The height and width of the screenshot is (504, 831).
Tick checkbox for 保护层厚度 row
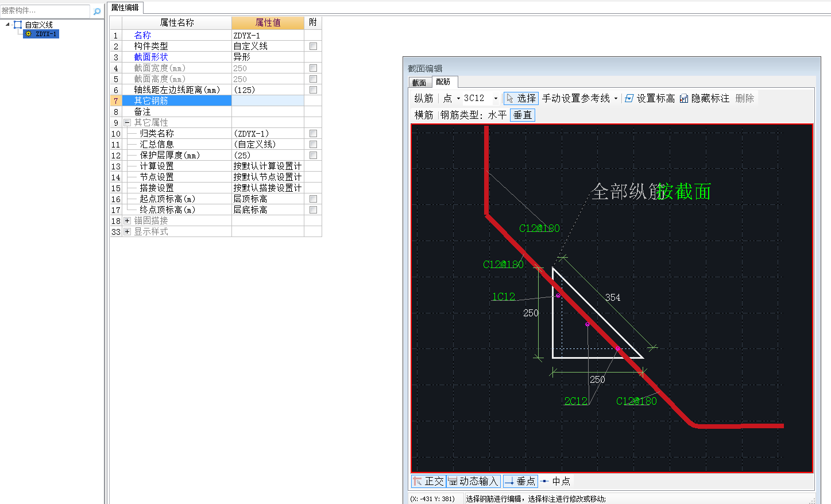point(313,155)
